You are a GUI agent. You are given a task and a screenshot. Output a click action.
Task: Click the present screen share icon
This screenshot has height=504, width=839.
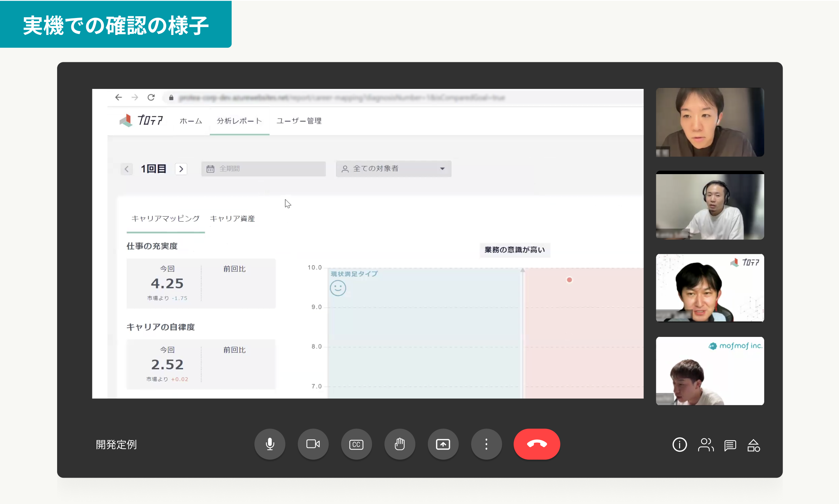[x=443, y=444]
